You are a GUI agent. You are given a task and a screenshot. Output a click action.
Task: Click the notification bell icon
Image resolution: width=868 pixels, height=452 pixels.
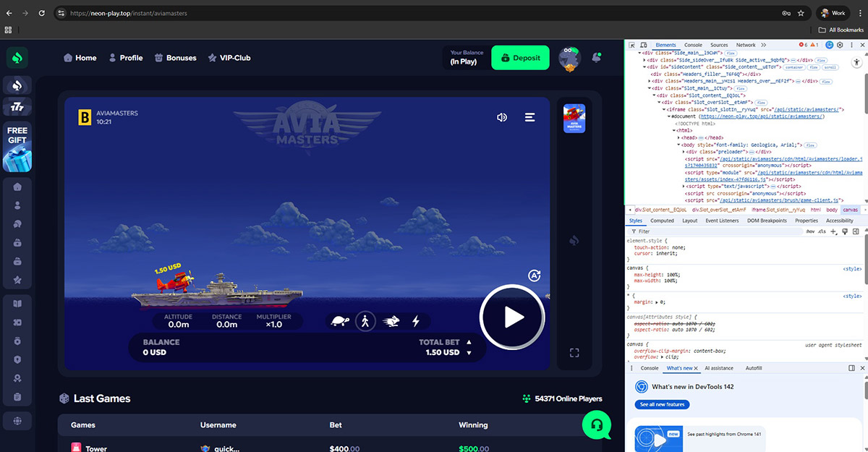(x=597, y=57)
